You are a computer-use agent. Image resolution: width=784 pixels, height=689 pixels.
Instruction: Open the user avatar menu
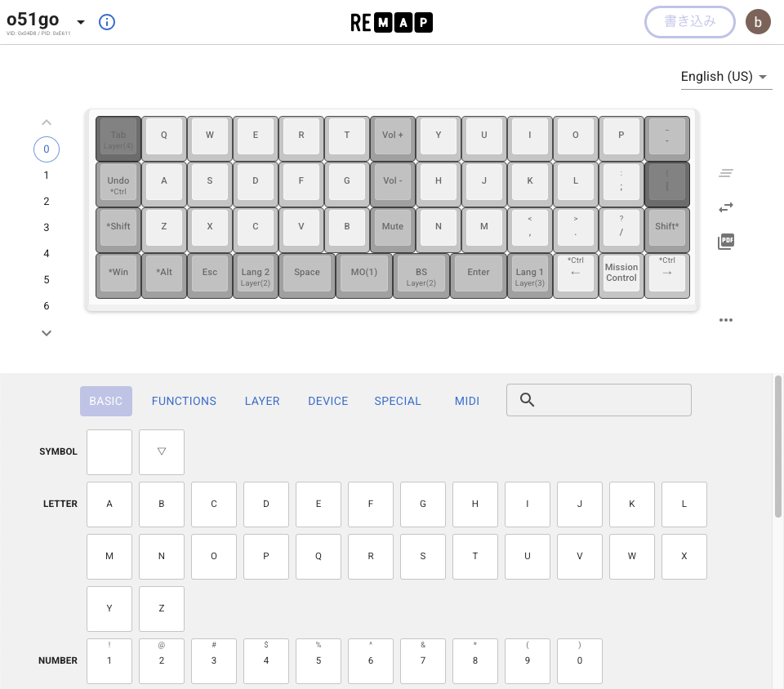[758, 22]
